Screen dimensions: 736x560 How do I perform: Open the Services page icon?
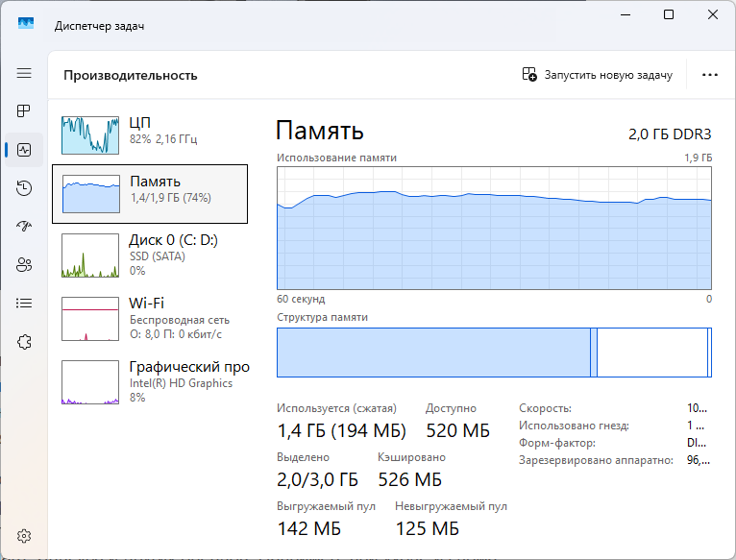24,342
